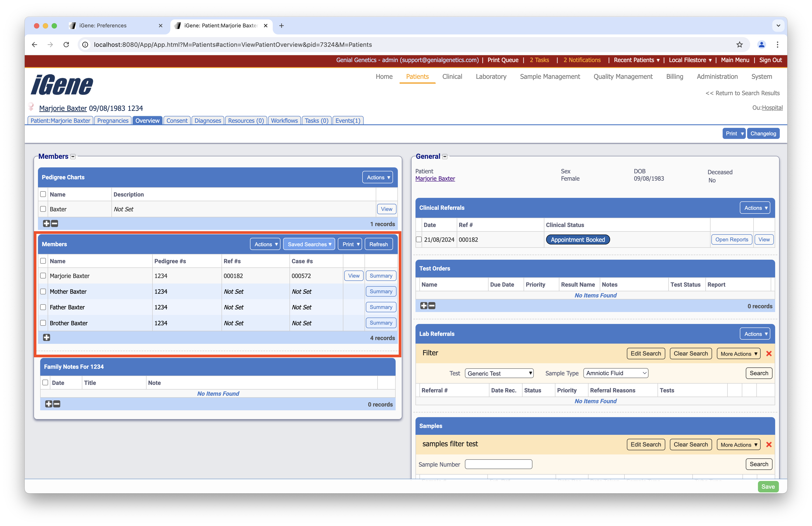812x526 pixels.
Task: Reload the page in browser toolbar
Action: [x=66, y=45]
